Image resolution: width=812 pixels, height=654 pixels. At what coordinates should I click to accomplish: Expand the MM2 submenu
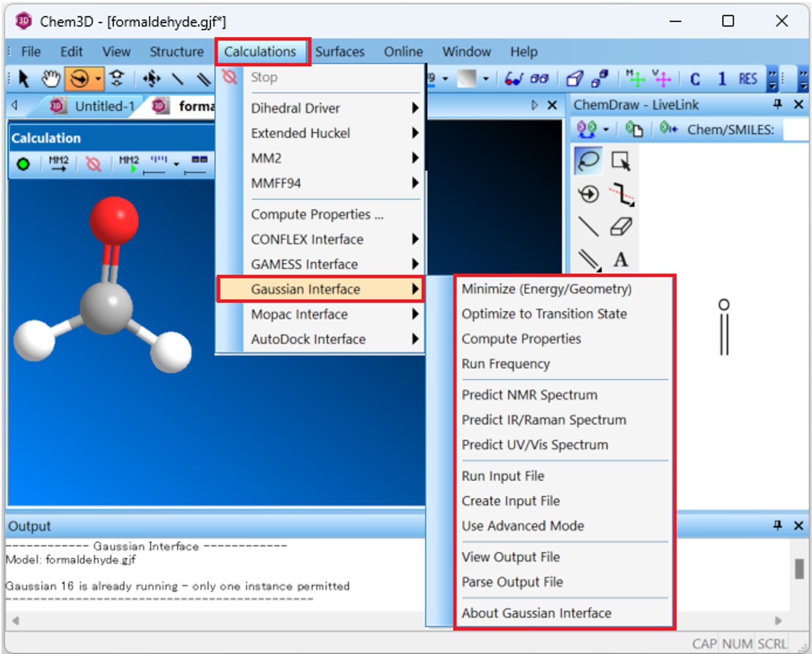pos(334,158)
